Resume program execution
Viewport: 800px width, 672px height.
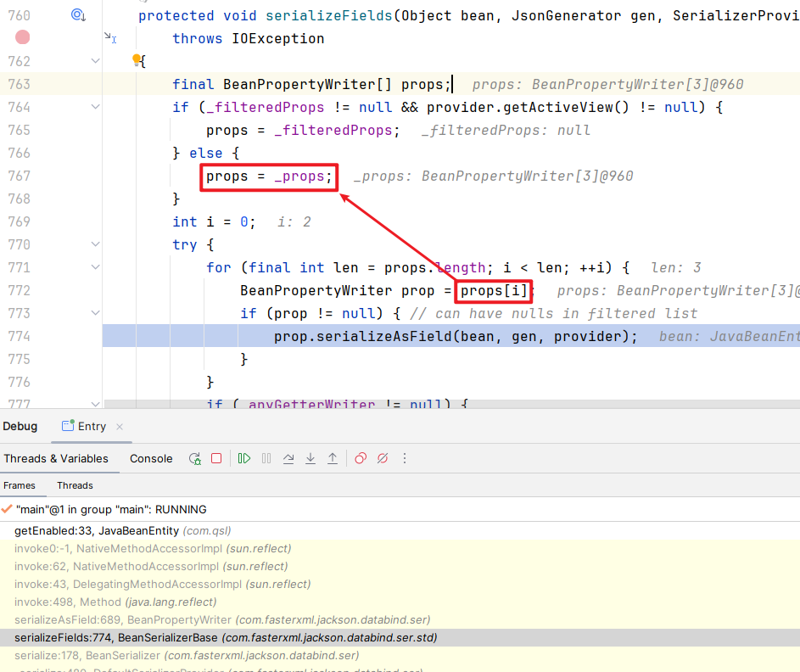pyautogui.click(x=244, y=458)
